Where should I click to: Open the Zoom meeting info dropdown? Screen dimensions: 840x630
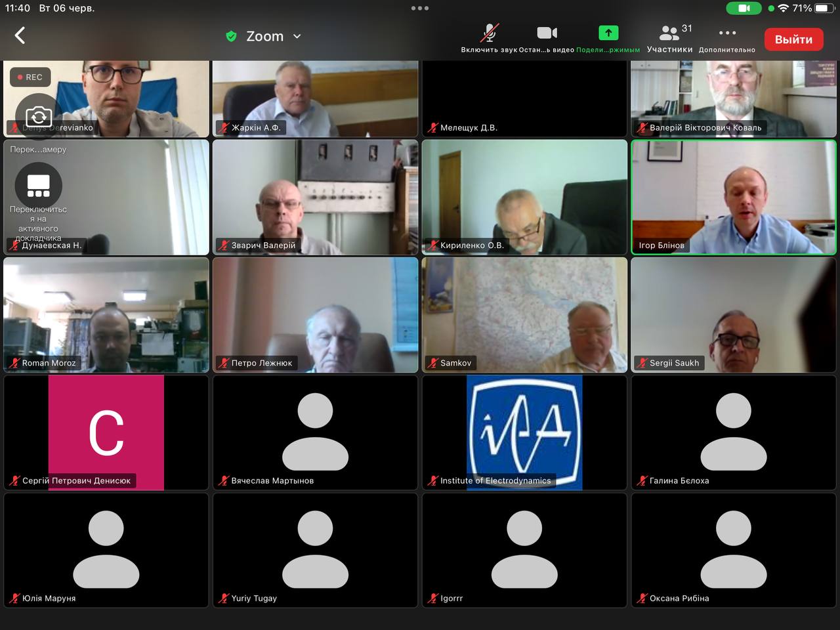297,37
